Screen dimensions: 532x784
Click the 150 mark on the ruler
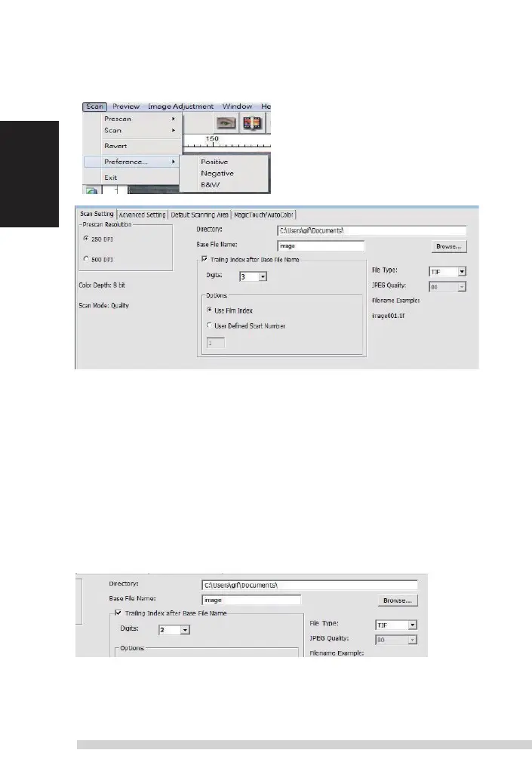coord(212,138)
